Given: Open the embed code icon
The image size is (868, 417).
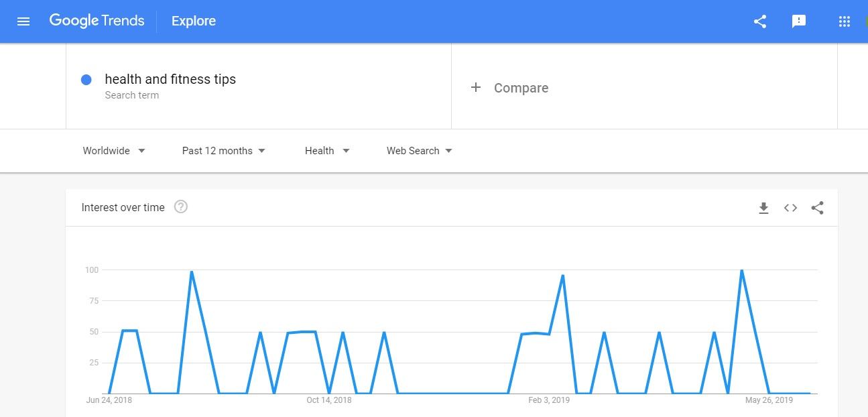Looking at the screenshot, I should point(790,208).
